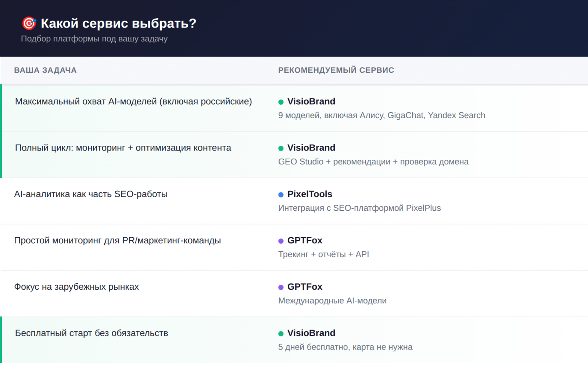Select the "Простой мониторинг для PR/маркетинг-команды" row

point(117,240)
